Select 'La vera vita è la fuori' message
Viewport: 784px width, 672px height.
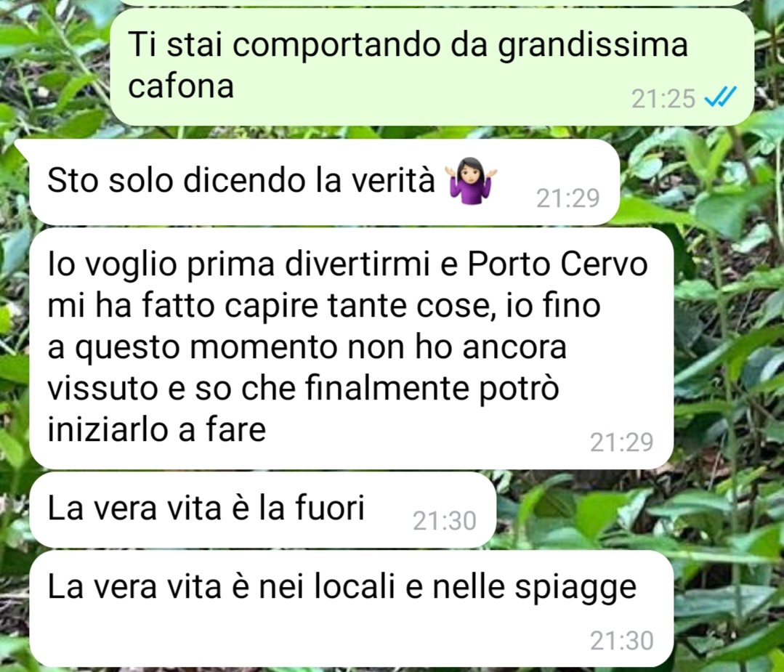coord(262,509)
